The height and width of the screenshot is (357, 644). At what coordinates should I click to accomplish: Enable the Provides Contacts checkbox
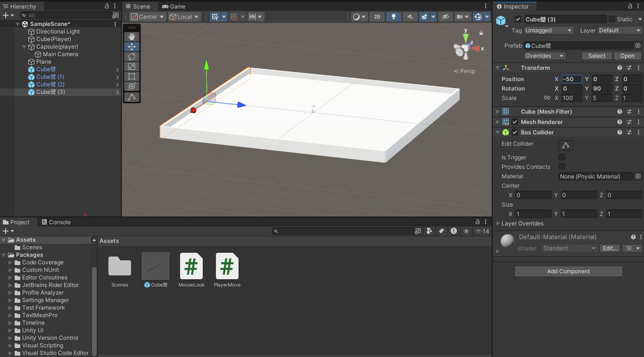pyautogui.click(x=562, y=167)
